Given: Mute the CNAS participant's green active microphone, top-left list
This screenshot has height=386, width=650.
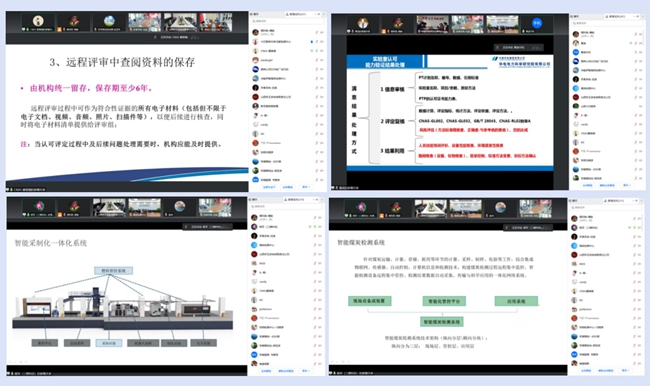Looking at the screenshot, I should click(x=317, y=51).
